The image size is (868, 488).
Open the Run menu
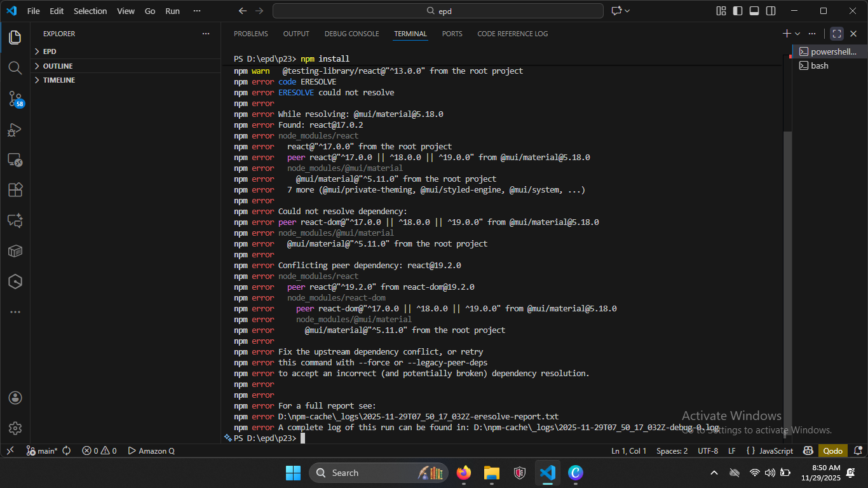click(172, 11)
